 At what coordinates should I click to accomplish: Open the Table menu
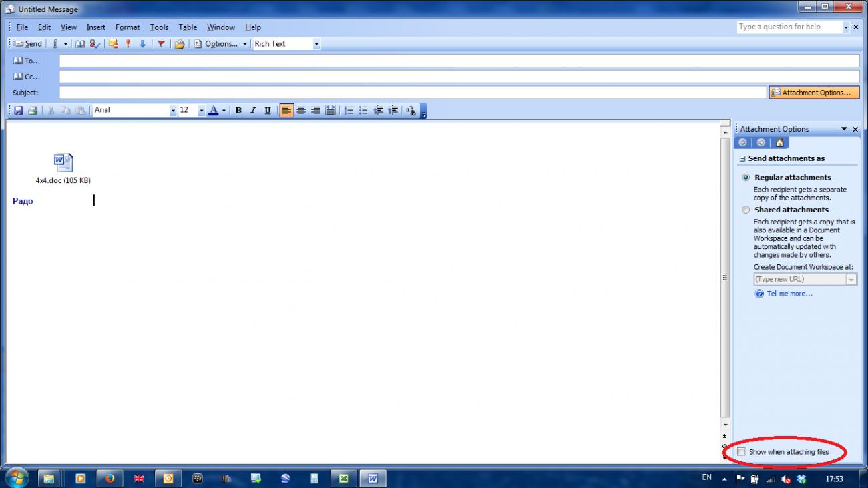pos(188,27)
